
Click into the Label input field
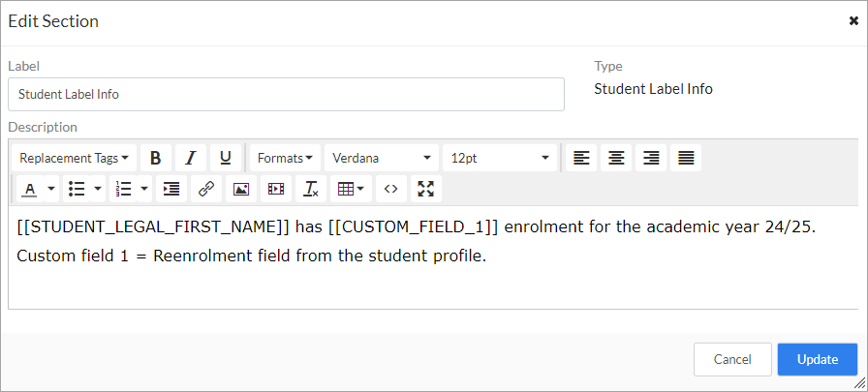[286, 95]
